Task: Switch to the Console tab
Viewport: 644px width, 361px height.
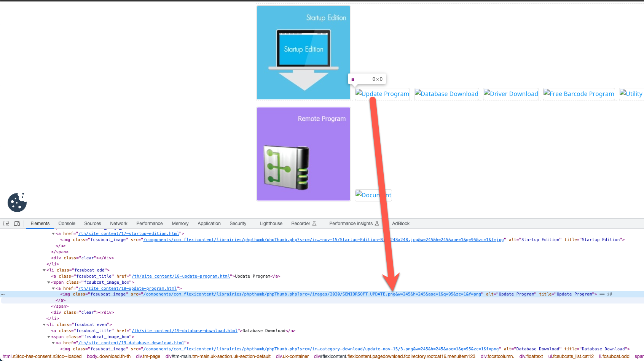Action: pyautogui.click(x=67, y=224)
